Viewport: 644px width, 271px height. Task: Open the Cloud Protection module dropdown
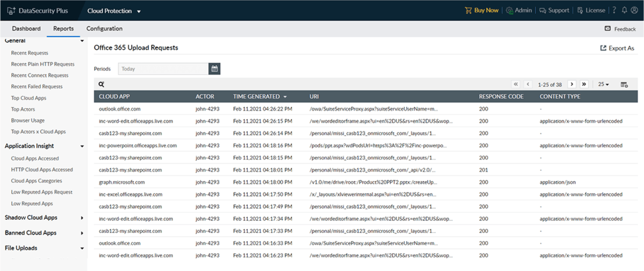(x=114, y=11)
